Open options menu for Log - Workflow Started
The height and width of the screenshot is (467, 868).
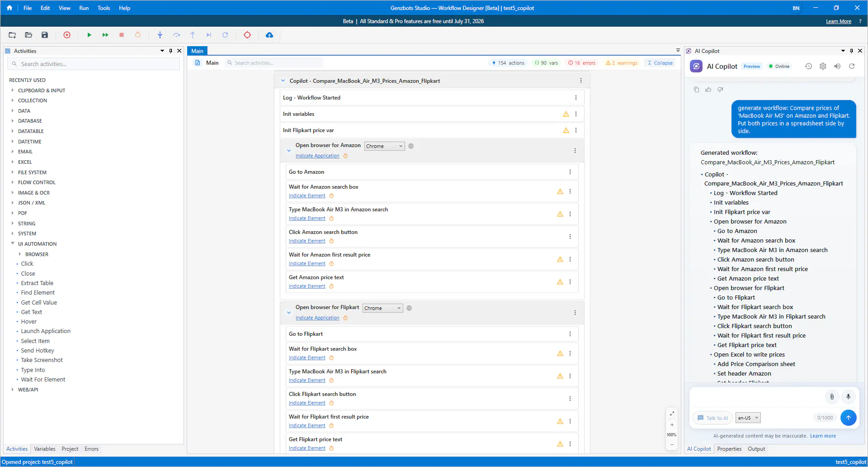pyautogui.click(x=576, y=98)
